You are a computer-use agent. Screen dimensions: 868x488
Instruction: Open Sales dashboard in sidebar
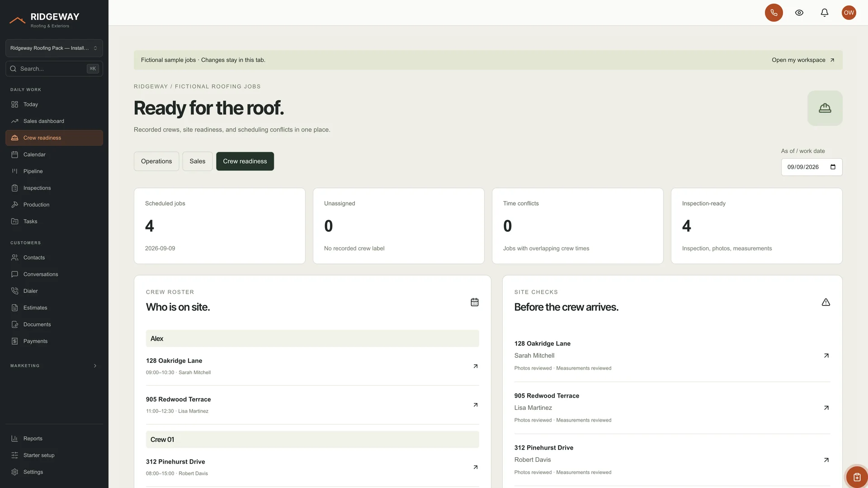54,121
